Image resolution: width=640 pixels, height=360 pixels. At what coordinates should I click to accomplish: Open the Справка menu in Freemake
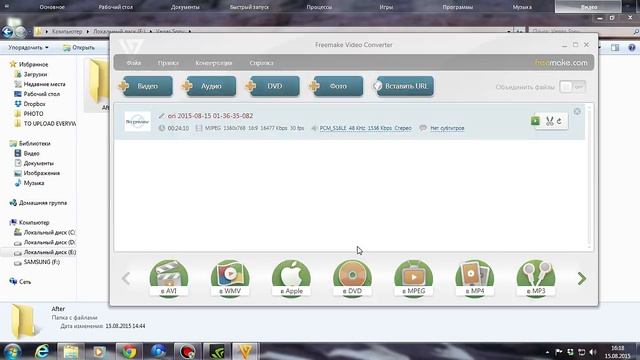point(261,63)
